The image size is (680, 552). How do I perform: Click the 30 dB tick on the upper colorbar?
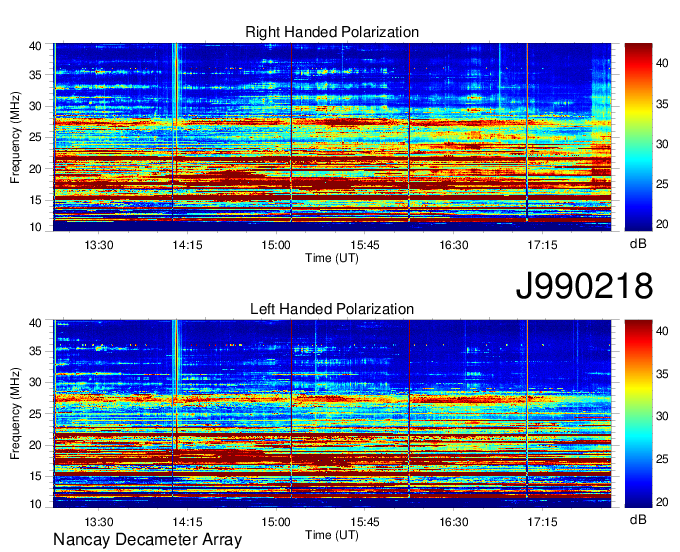pyautogui.click(x=662, y=144)
